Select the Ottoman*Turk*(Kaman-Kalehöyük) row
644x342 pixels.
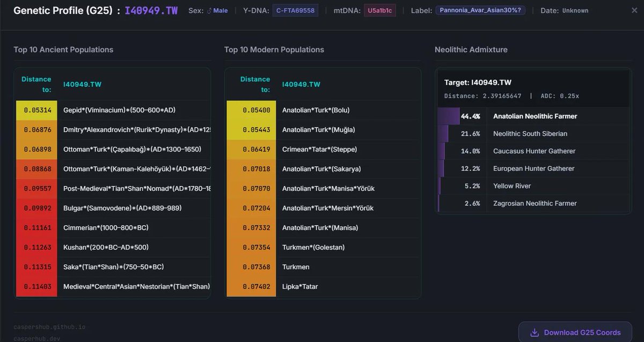pyautogui.click(x=112, y=169)
